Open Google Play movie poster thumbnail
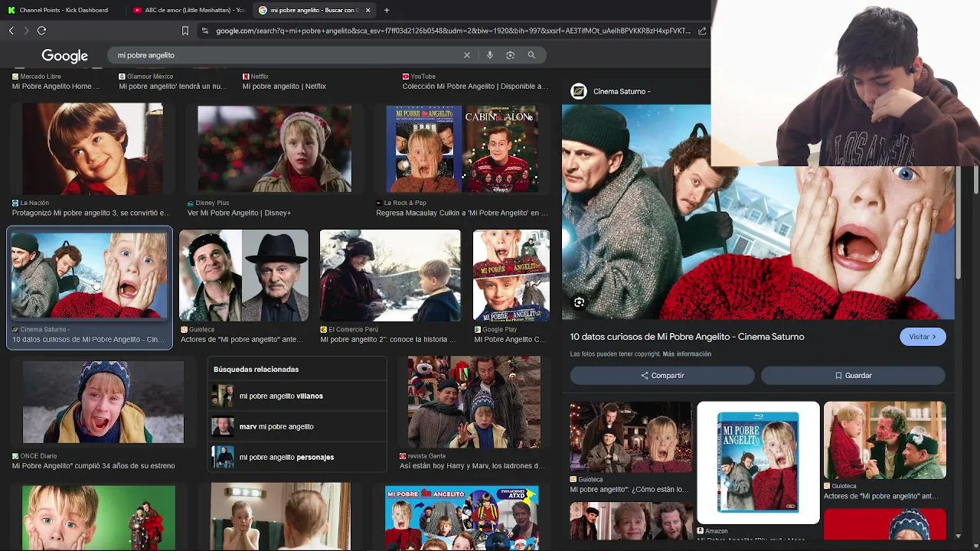Viewport: 980px width, 551px height. [x=511, y=275]
